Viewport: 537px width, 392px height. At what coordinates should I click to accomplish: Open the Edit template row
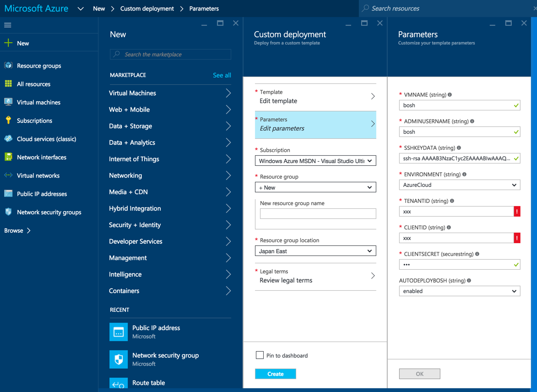315,97
